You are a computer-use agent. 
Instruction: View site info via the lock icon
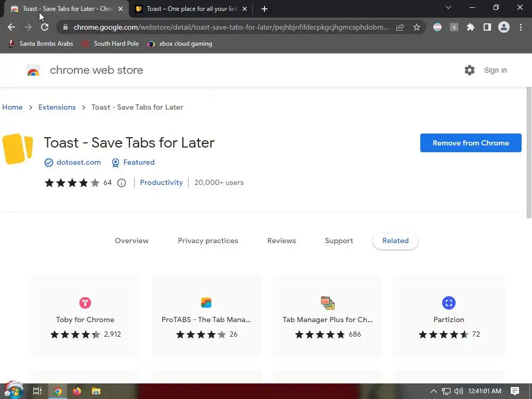[65, 27]
